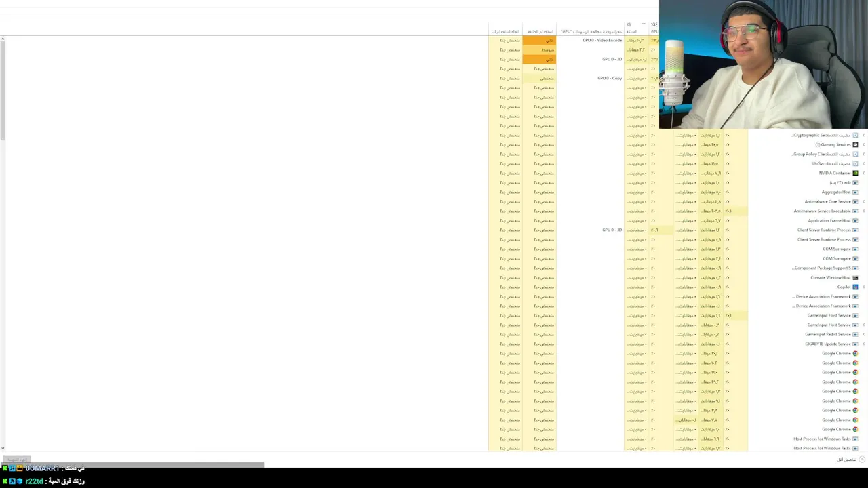Screen dimensions: 868x488
Task: Click the Antimalware Service Executable icon
Action: coord(855,211)
